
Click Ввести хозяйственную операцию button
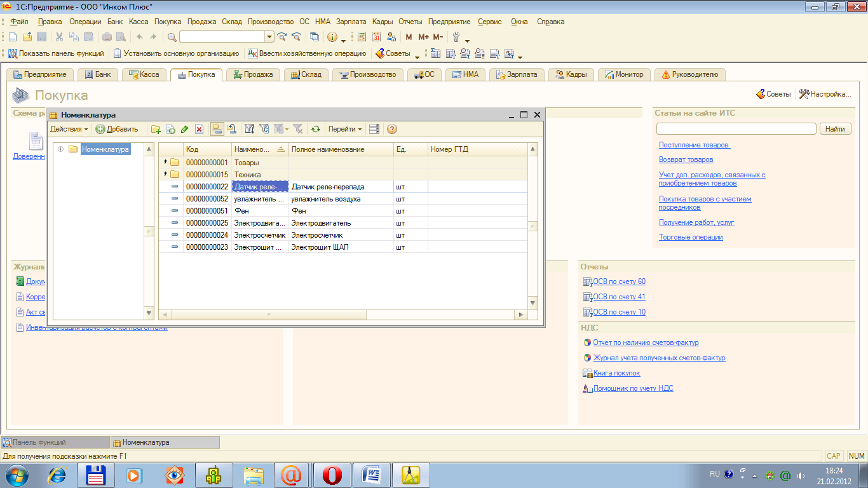(x=307, y=54)
